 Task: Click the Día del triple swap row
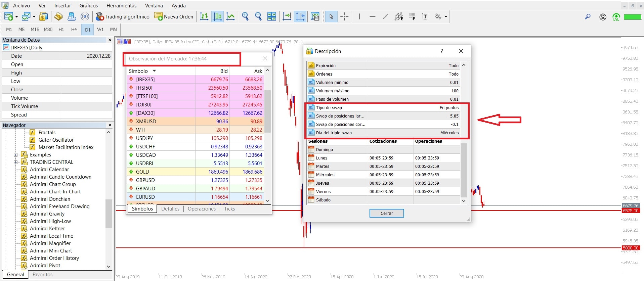[383, 133]
